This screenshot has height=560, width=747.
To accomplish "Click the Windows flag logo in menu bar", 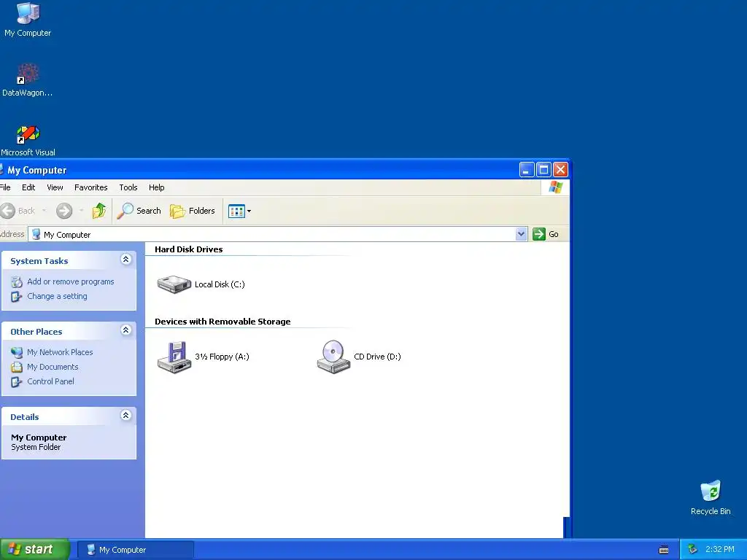I will click(555, 187).
